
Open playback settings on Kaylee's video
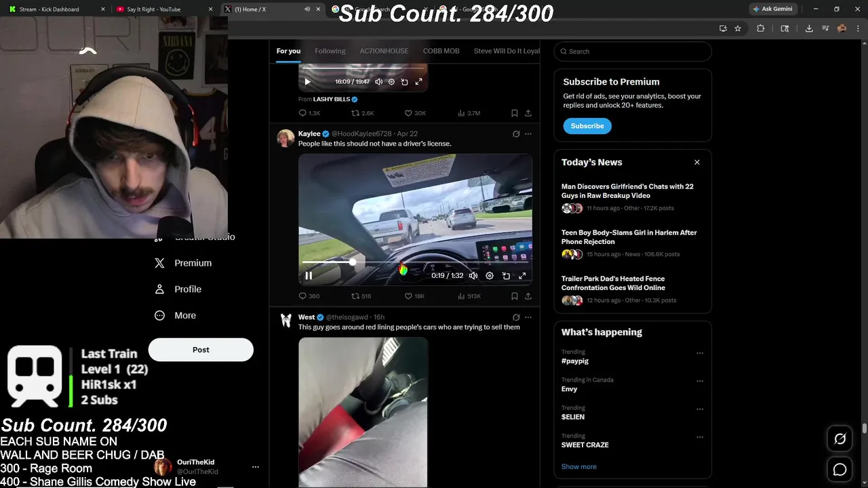tap(490, 276)
